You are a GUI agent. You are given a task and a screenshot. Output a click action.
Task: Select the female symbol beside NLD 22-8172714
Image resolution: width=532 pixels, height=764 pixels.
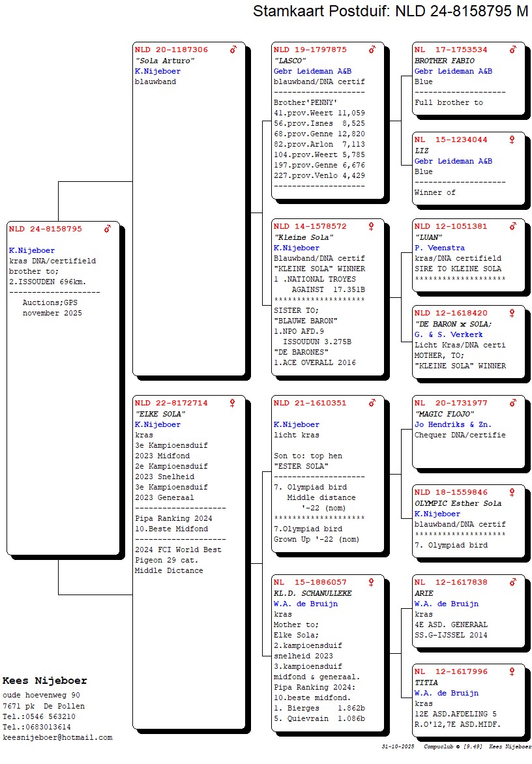pyautogui.click(x=232, y=404)
